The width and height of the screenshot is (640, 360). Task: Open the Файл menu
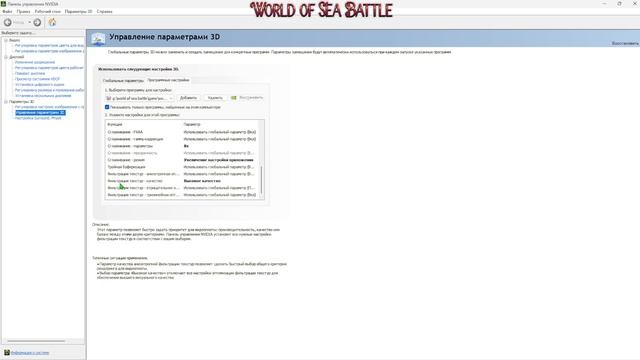tap(7, 11)
